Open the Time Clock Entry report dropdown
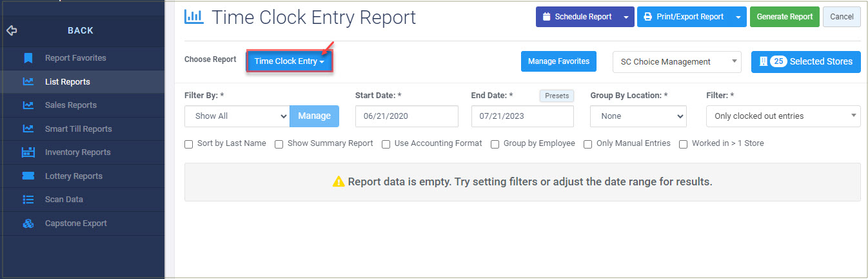This screenshot has width=868, height=279. coord(289,61)
